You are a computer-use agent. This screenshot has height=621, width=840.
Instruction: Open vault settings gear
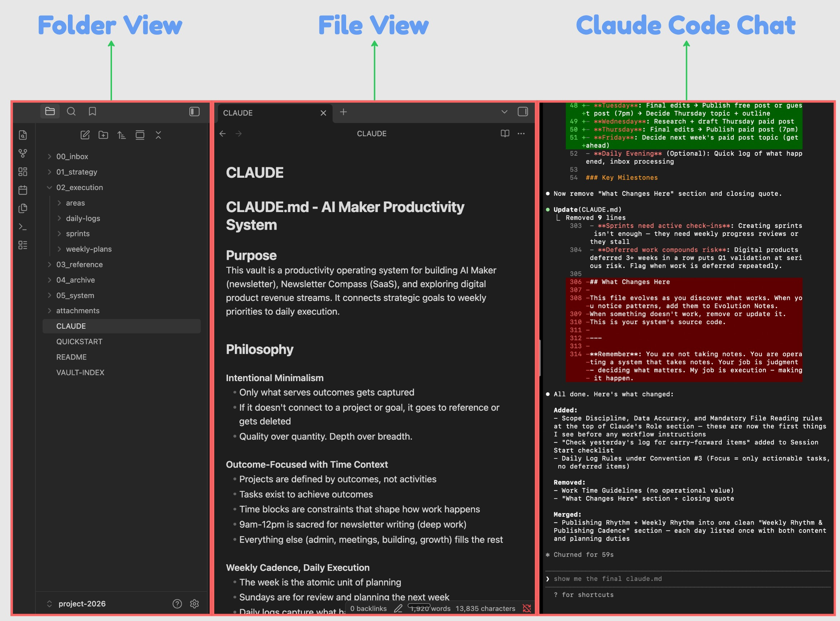[194, 603]
